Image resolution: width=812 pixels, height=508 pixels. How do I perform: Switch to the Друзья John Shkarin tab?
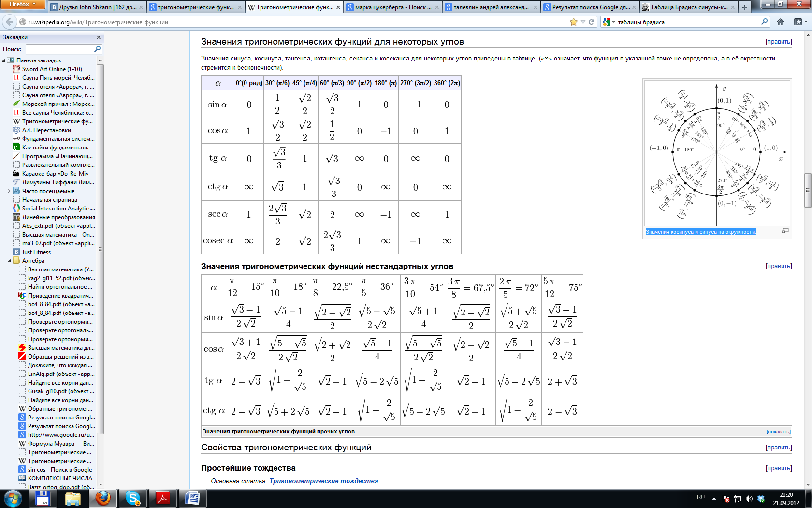click(x=97, y=7)
